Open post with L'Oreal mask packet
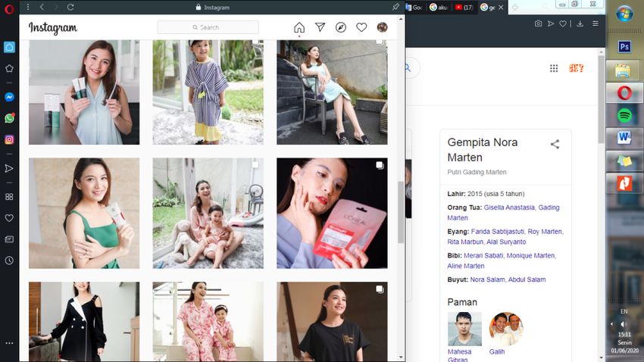Image resolution: width=644 pixels, height=362 pixels. click(332, 213)
